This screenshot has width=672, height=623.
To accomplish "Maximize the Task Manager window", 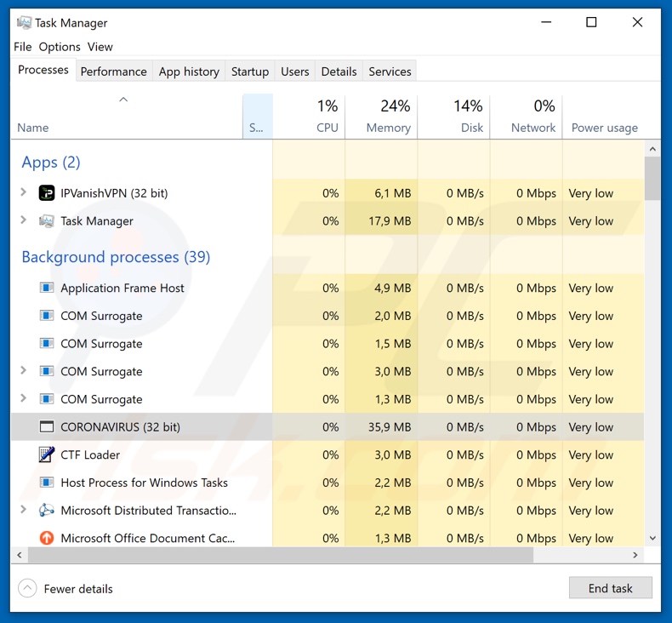I will pos(591,22).
